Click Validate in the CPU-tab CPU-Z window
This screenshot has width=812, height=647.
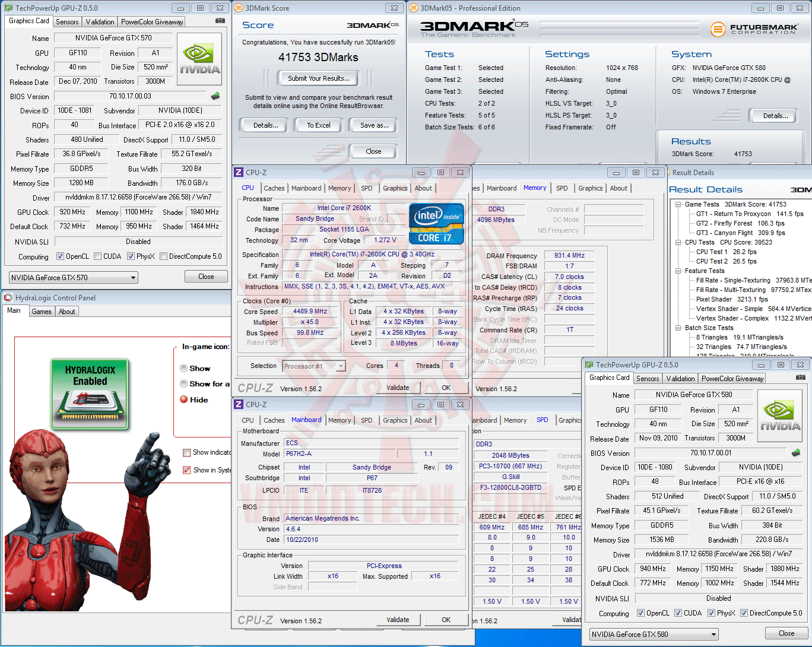(x=398, y=388)
